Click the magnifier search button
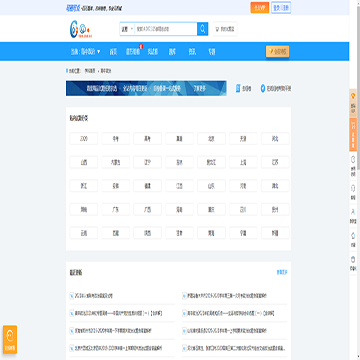Viewport: 360px width, 360px height. point(202,29)
